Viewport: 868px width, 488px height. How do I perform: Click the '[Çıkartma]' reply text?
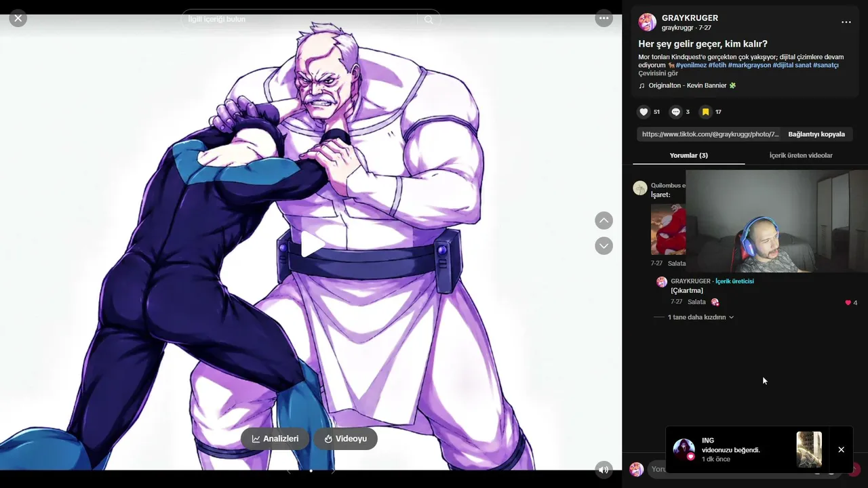click(x=687, y=291)
